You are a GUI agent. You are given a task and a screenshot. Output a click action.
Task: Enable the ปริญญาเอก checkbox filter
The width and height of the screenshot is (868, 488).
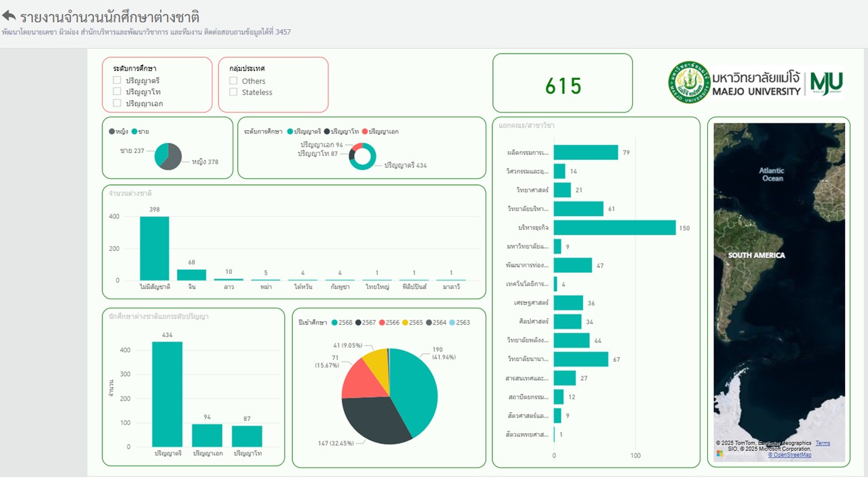click(x=117, y=103)
